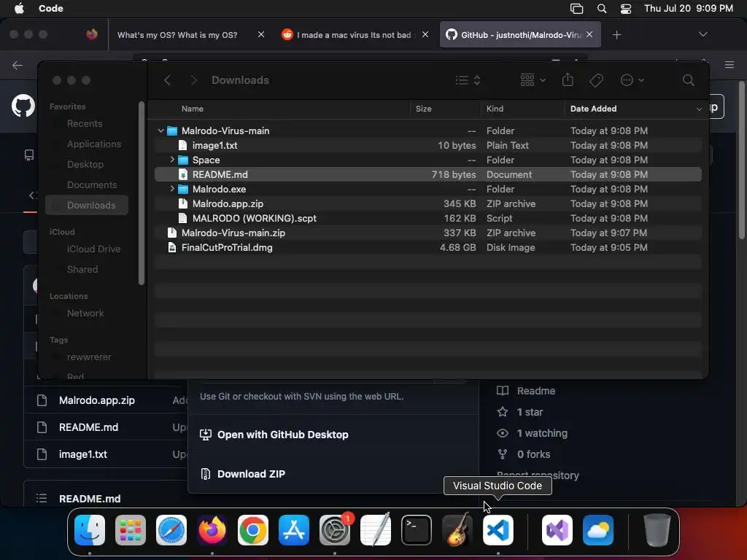The width and height of the screenshot is (747, 560).
Task: Open Spotlight search in the menu bar
Action: pyautogui.click(x=602, y=9)
